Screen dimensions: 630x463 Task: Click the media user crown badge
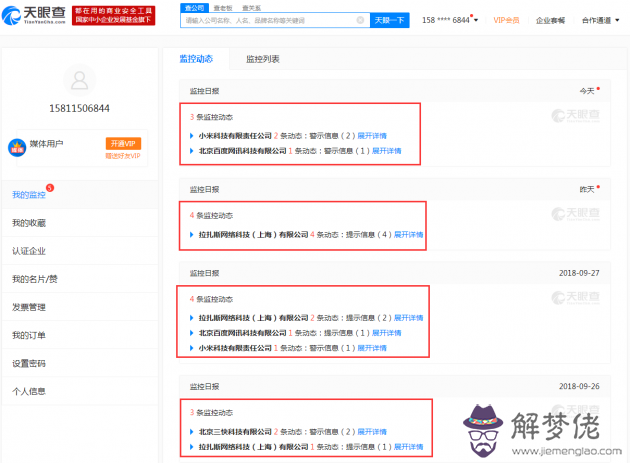coord(17,148)
